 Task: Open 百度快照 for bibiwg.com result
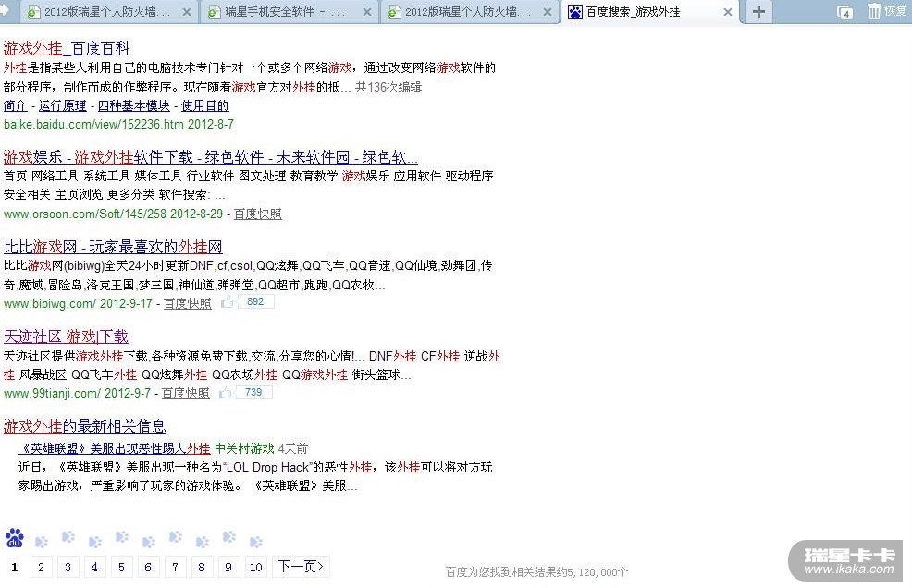coord(187,303)
